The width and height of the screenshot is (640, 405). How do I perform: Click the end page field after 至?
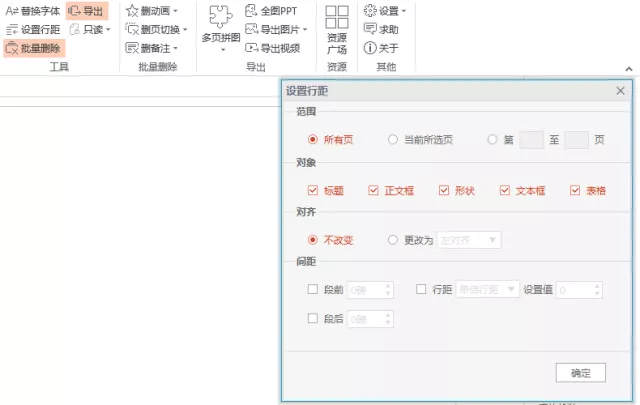pyautogui.click(x=576, y=140)
